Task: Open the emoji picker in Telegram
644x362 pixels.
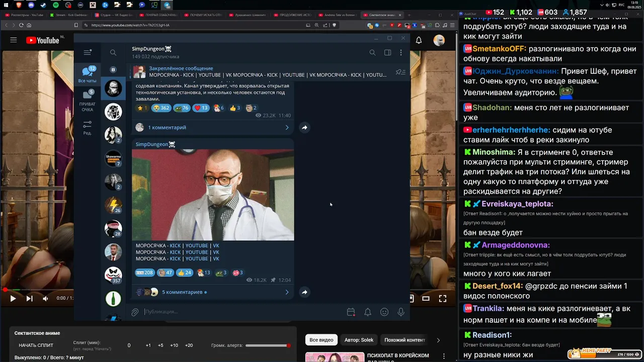Action: [x=384, y=312]
